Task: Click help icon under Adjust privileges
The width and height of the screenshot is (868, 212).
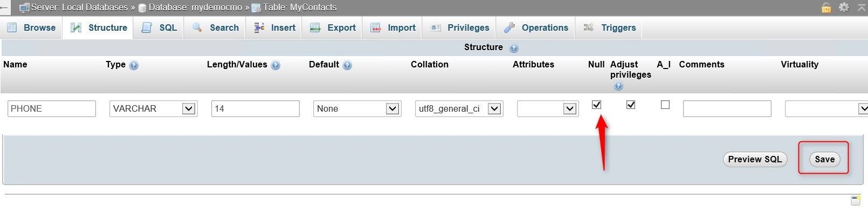Action: tap(618, 86)
